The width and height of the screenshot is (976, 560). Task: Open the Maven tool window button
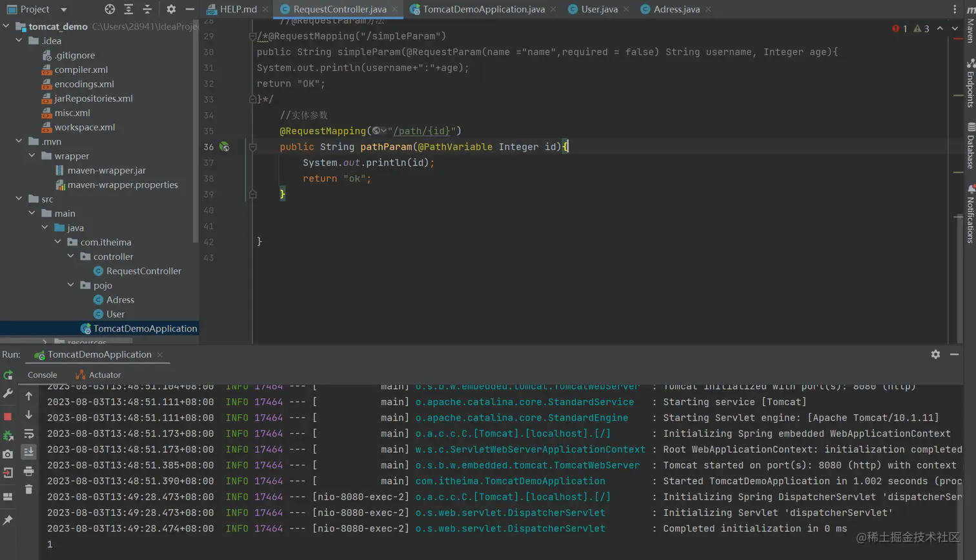tap(970, 27)
